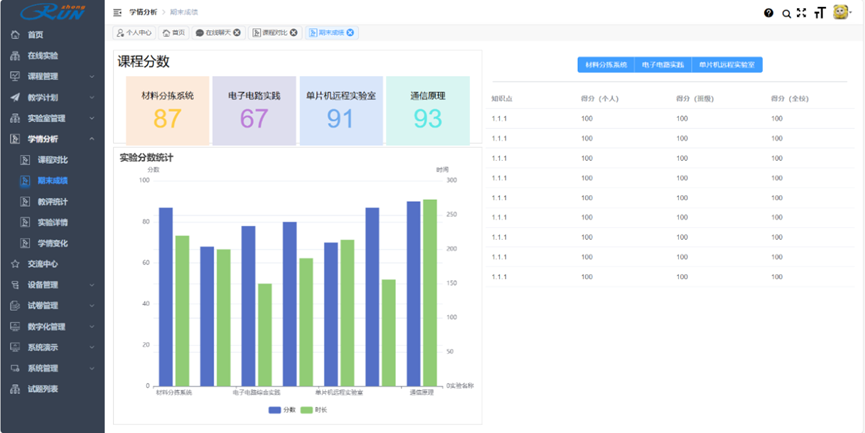Toggle the 分数 legend series in chart
Viewport: 865px width, 433px height.
283,410
